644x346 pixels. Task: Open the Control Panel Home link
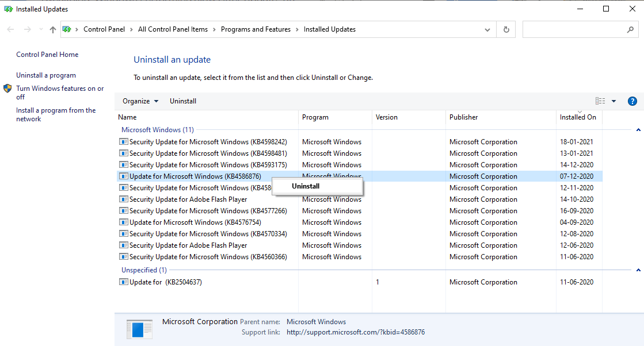[x=47, y=55]
